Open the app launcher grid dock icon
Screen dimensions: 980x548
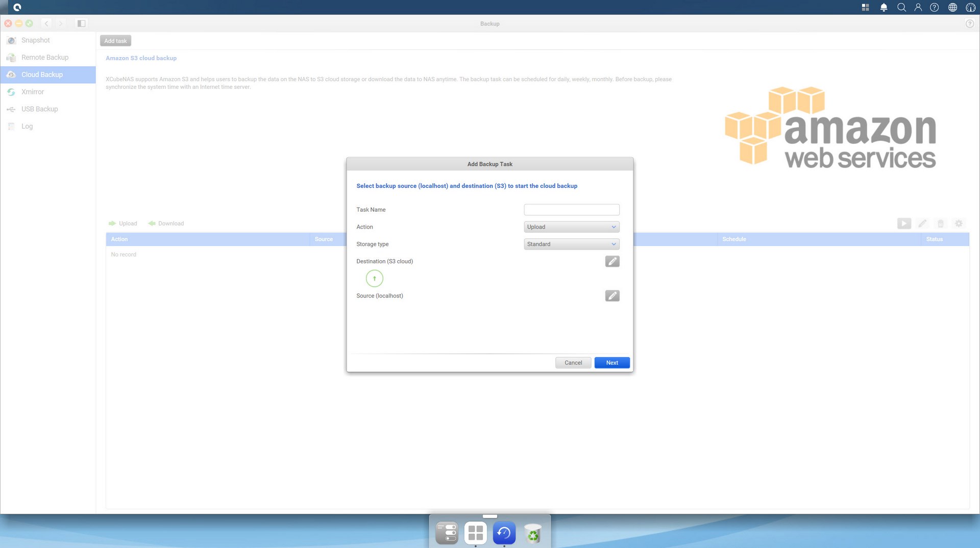point(476,533)
